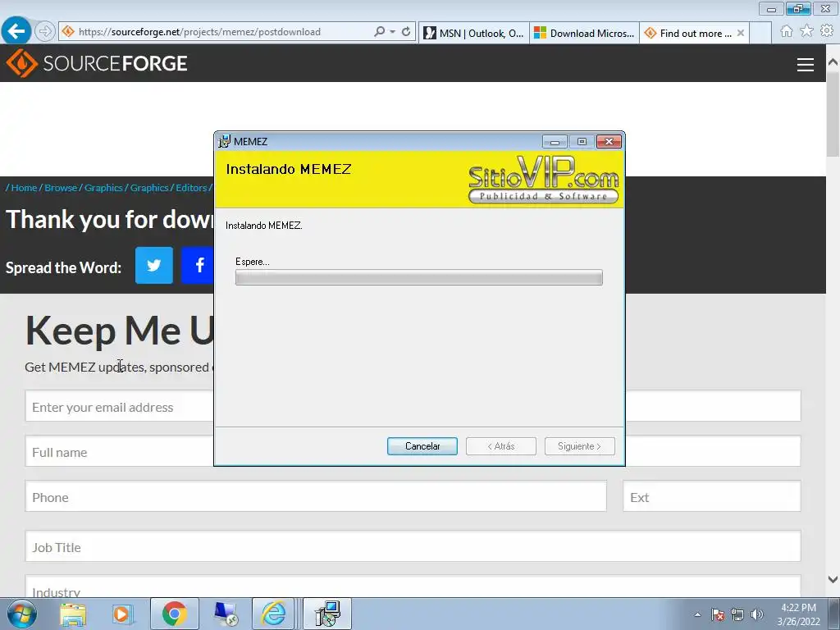This screenshot has height=630, width=840.
Task: Share on Facebook button
Action: [x=198, y=265]
